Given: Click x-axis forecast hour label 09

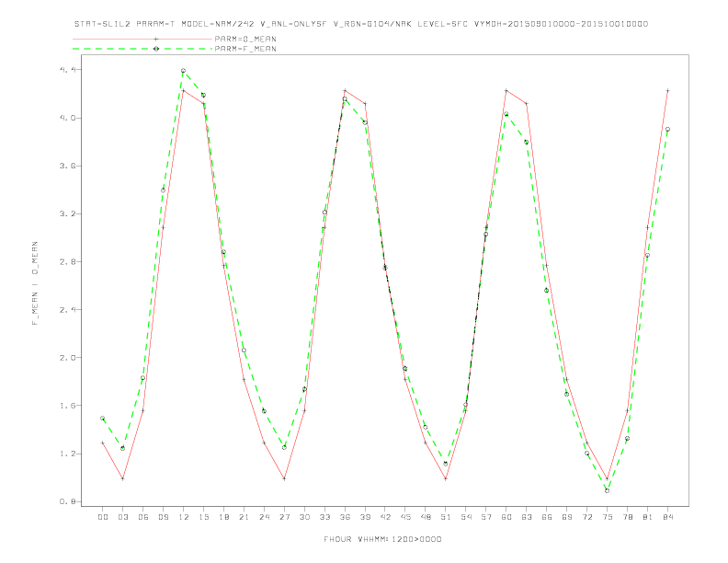Looking at the screenshot, I should [x=163, y=517].
